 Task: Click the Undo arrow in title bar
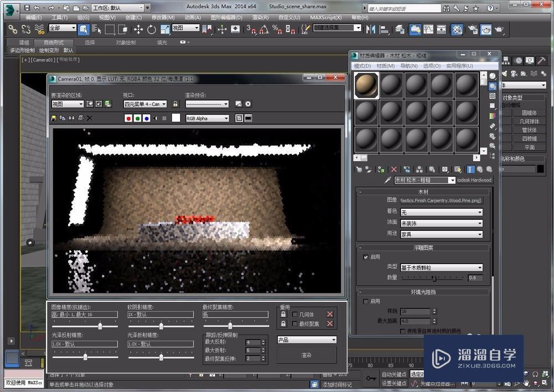37,7
